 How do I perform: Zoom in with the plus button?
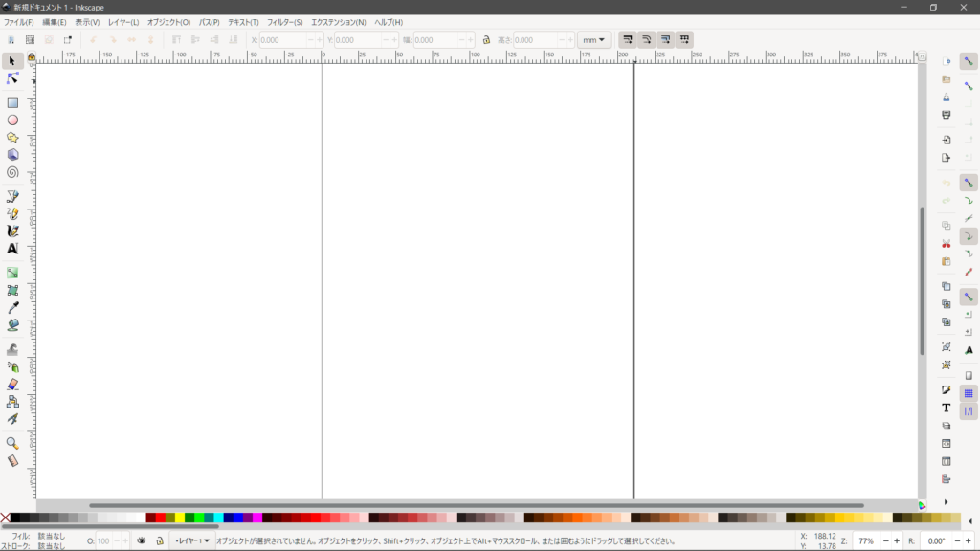click(x=897, y=541)
